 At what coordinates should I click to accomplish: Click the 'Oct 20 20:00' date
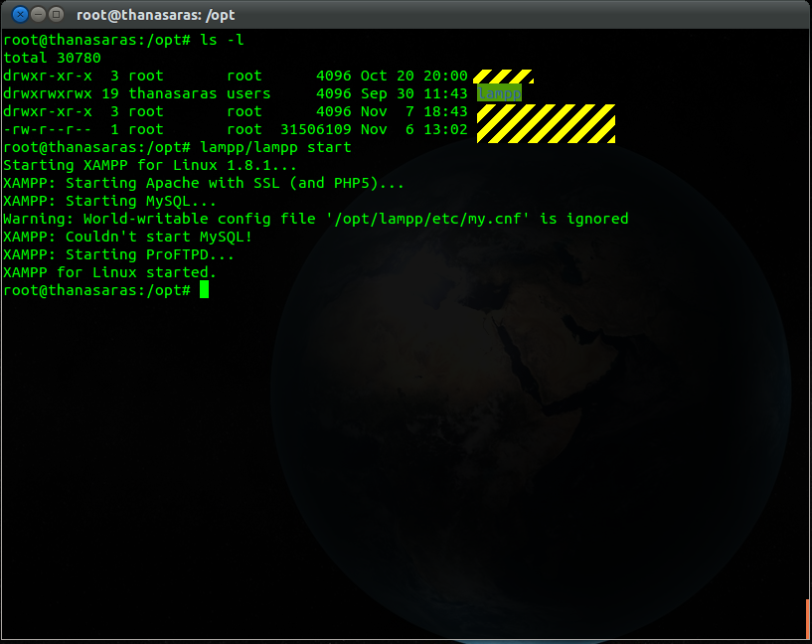(x=413, y=76)
